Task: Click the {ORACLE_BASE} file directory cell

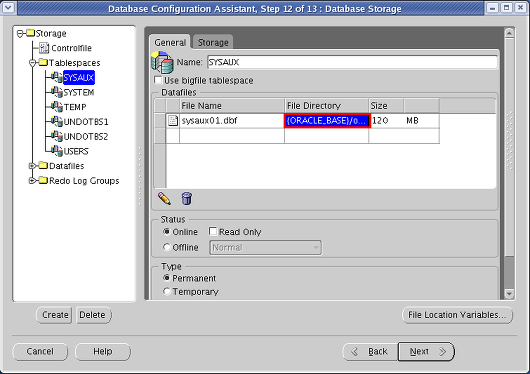Action: [x=327, y=120]
